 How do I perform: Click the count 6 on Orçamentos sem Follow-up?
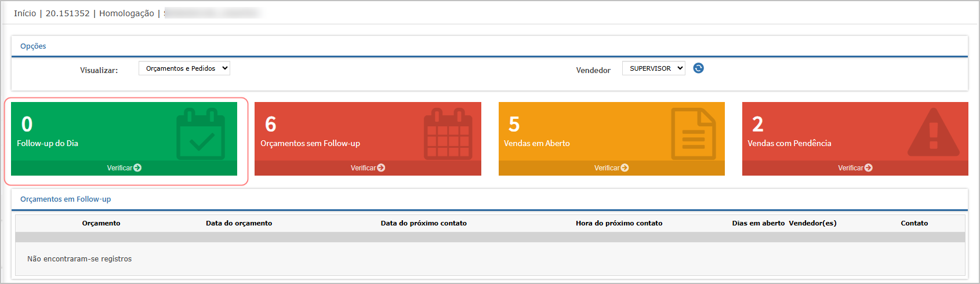271,124
